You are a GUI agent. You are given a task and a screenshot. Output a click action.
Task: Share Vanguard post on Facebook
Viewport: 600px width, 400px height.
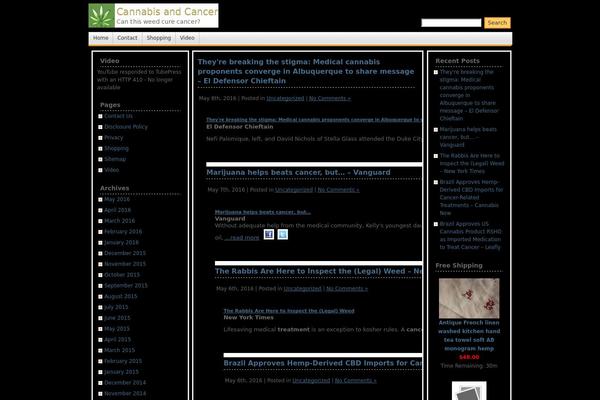click(269, 234)
